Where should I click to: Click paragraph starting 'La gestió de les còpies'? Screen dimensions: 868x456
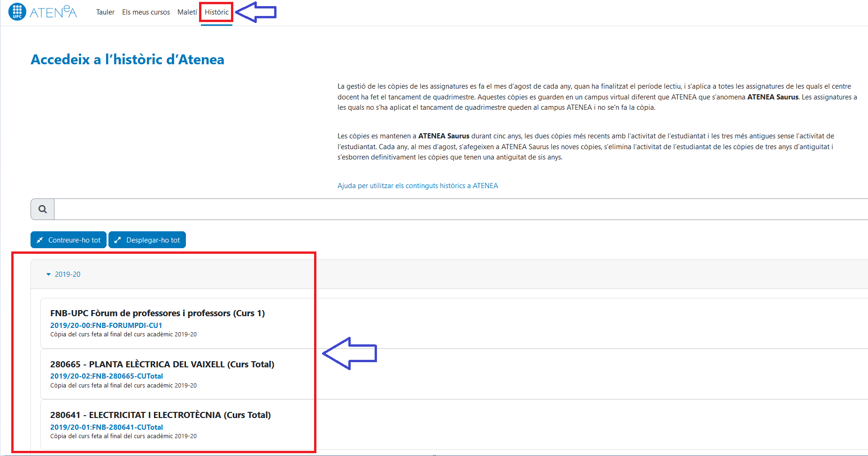click(597, 97)
